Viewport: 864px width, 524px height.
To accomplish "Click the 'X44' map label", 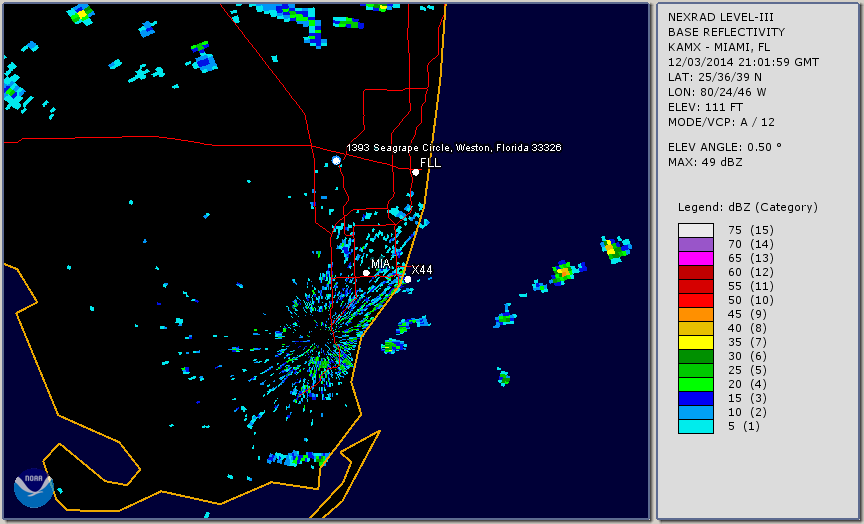I will tap(422, 269).
